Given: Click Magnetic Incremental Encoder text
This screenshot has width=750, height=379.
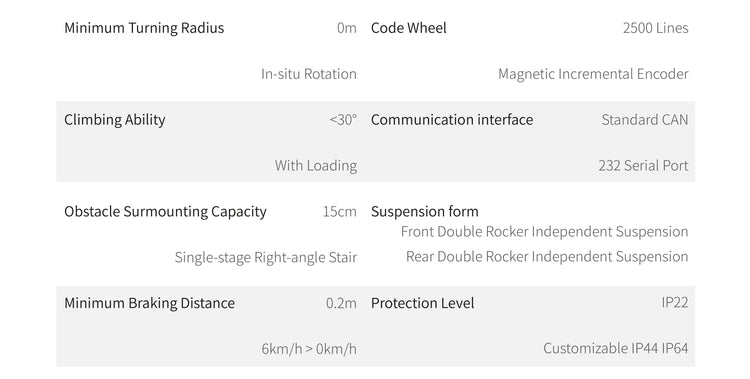Looking at the screenshot, I should tap(593, 74).
